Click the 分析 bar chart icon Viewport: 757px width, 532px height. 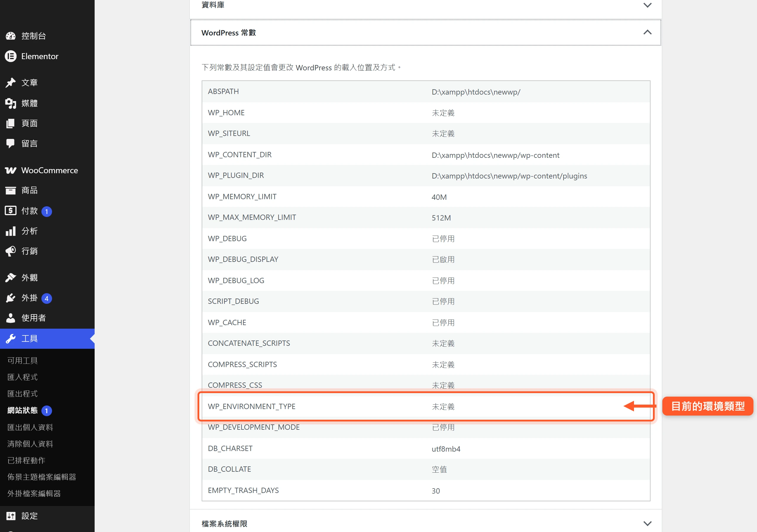(x=11, y=231)
